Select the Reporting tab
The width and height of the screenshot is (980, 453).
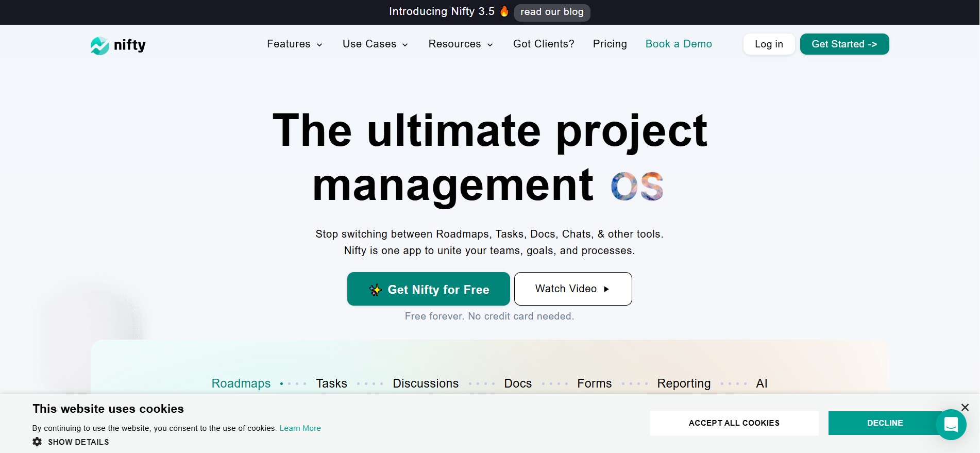684,383
